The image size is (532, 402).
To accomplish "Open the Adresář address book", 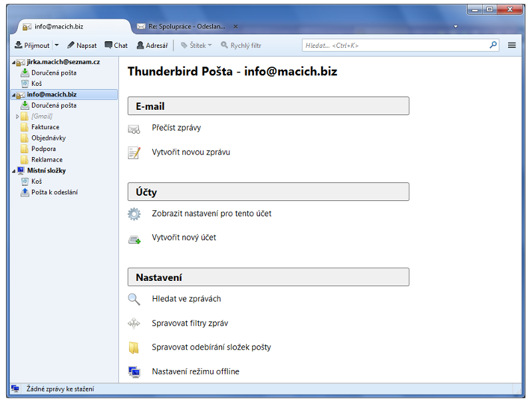I will point(152,45).
